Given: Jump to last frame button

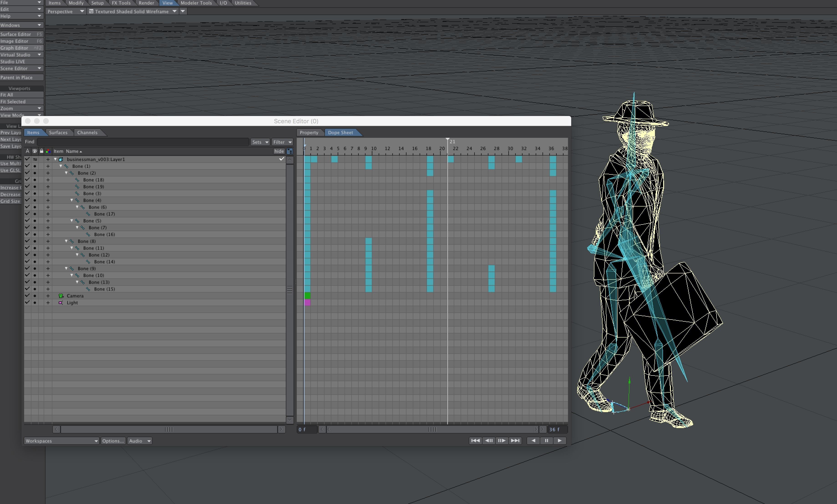Looking at the screenshot, I should (x=515, y=441).
